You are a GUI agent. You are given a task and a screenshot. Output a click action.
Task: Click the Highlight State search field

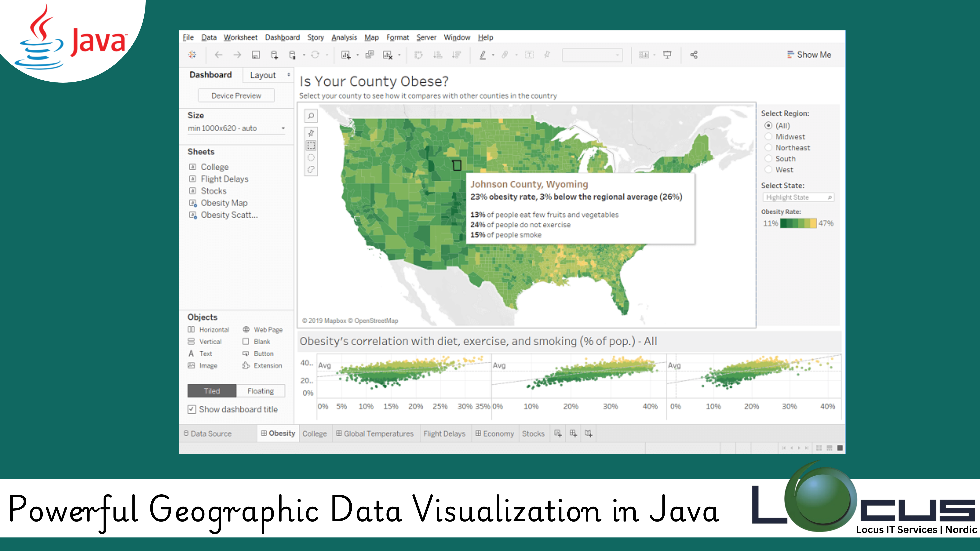(x=798, y=197)
